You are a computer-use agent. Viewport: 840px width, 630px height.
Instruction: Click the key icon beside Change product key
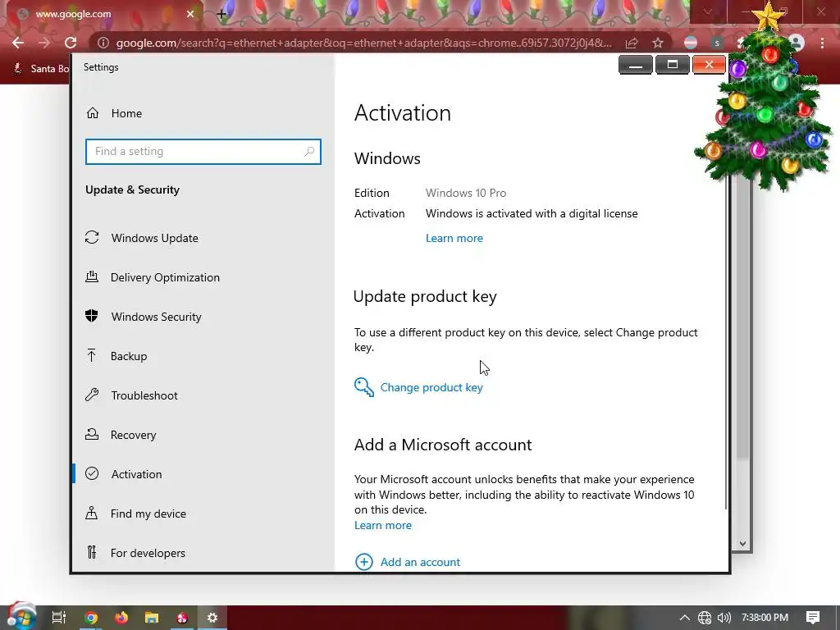[x=363, y=387]
